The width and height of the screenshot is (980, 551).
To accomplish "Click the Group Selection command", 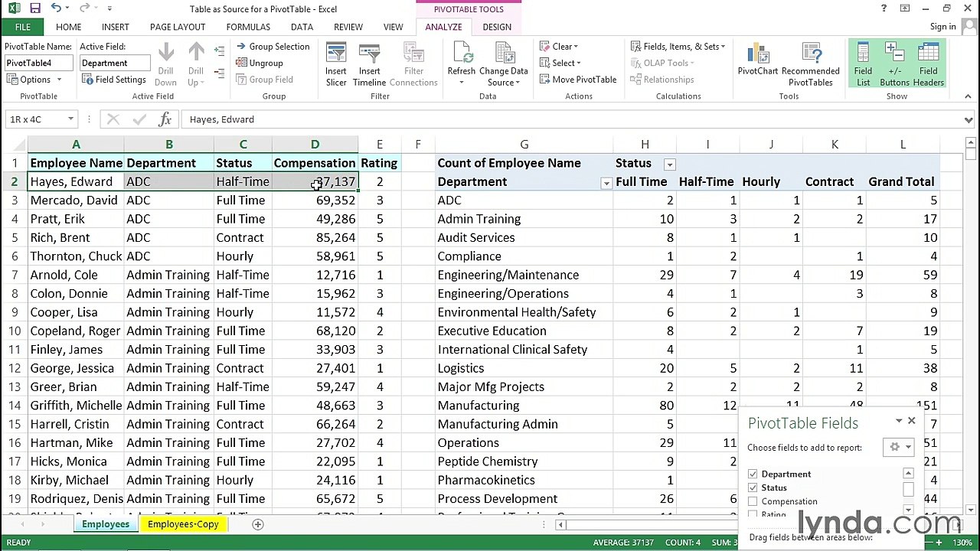I will 273,47.
